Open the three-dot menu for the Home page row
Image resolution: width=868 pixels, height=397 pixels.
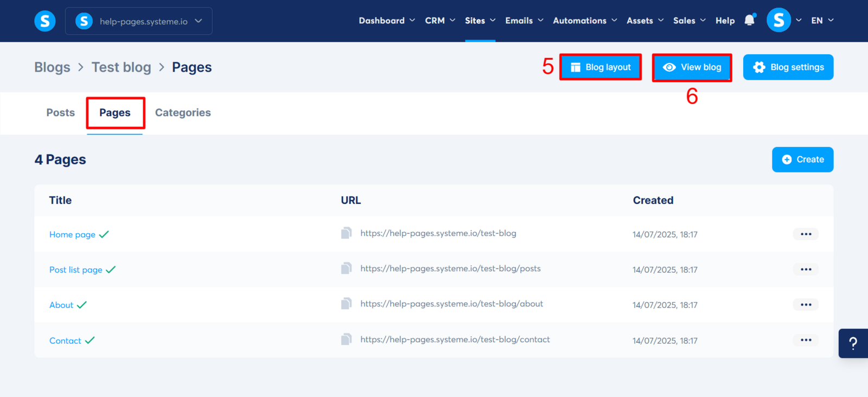click(x=806, y=234)
